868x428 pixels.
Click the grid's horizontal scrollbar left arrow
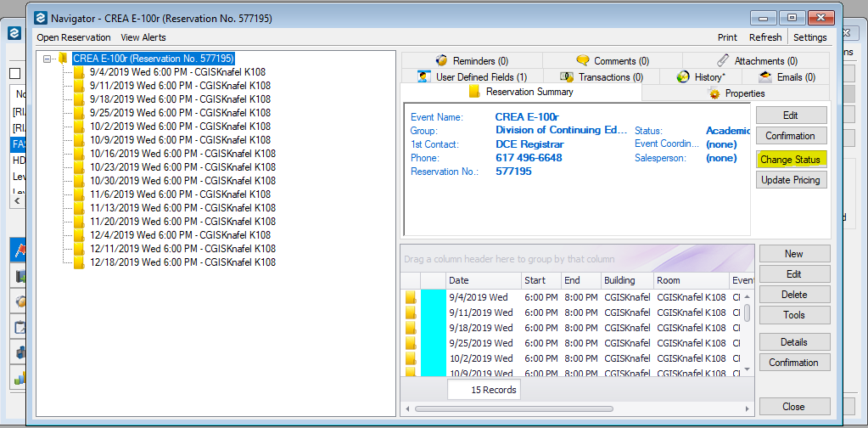point(407,409)
